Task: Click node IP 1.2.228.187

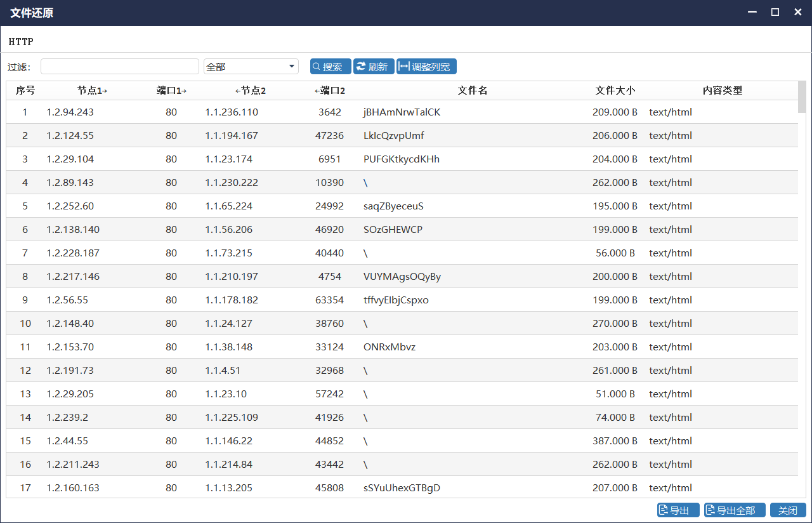Action: point(73,253)
